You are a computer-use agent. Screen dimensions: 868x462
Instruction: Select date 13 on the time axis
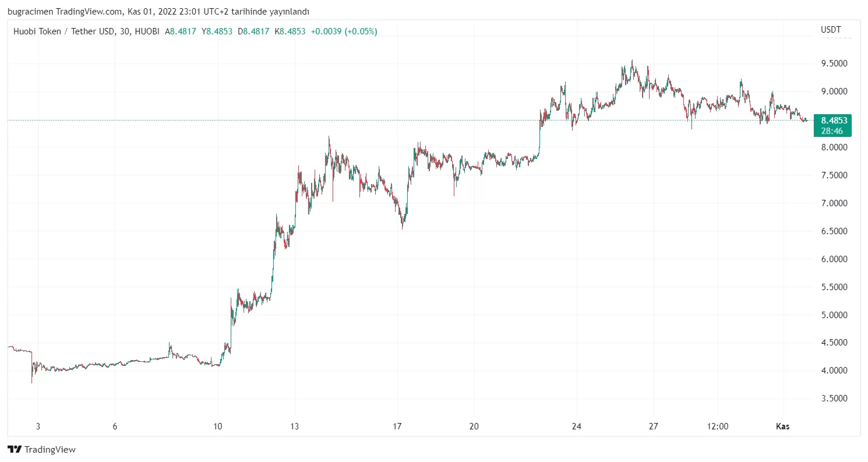click(295, 426)
